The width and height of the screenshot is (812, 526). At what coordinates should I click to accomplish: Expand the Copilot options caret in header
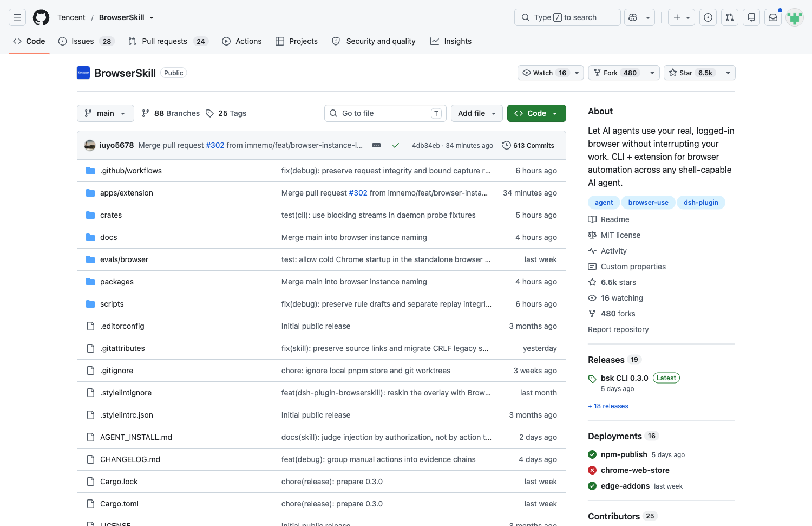click(x=648, y=17)
